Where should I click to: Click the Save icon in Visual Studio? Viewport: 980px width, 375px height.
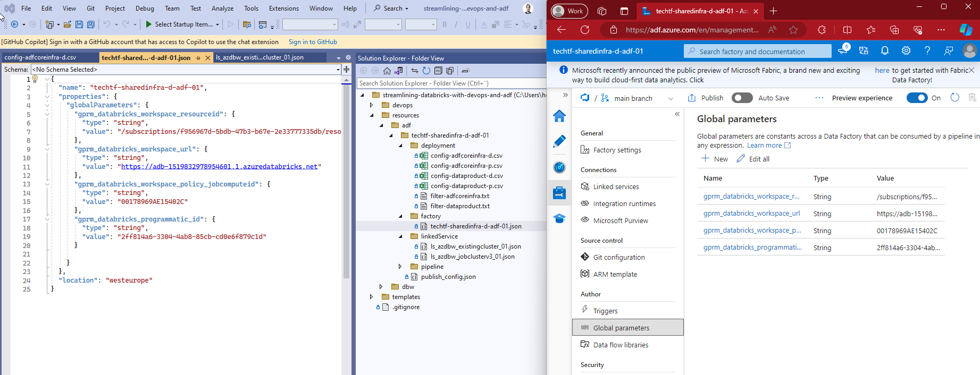coord(79,24)
